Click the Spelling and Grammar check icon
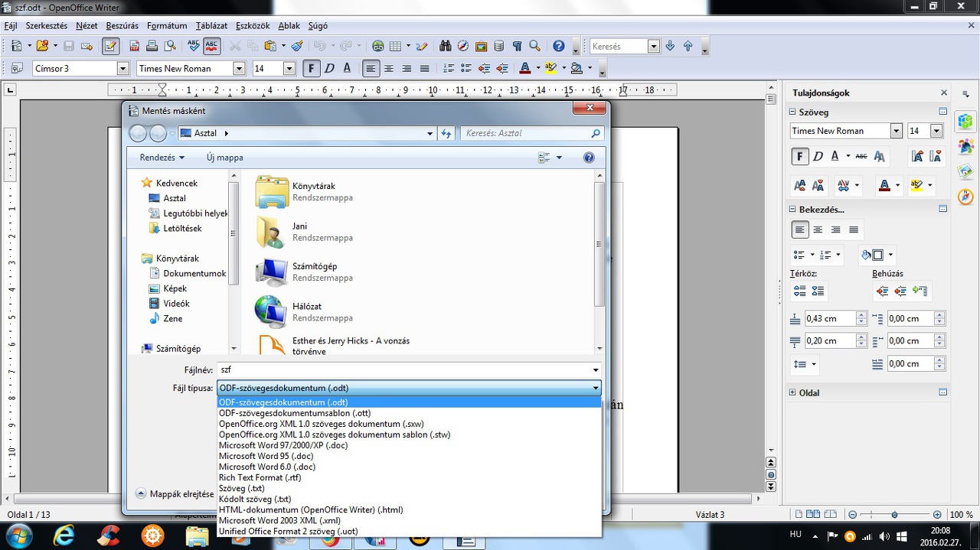The image size is (980, 550). point(194,46)
